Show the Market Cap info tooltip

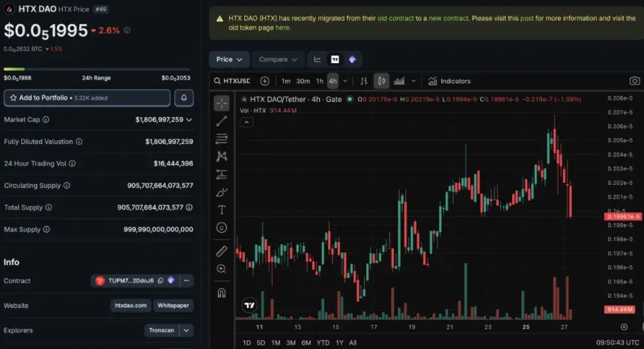46,120
